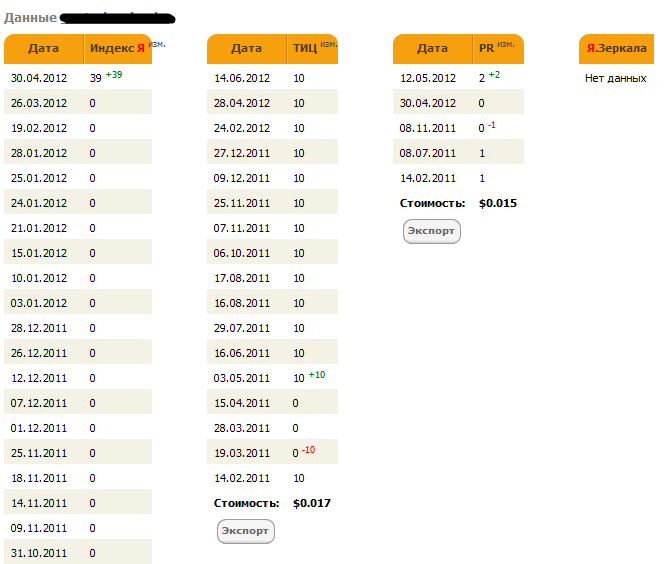The width and height of the screenshot is (665, 564).
Task: Click date 08.07.2011 in PR table
Action: [x=428, y=154]
